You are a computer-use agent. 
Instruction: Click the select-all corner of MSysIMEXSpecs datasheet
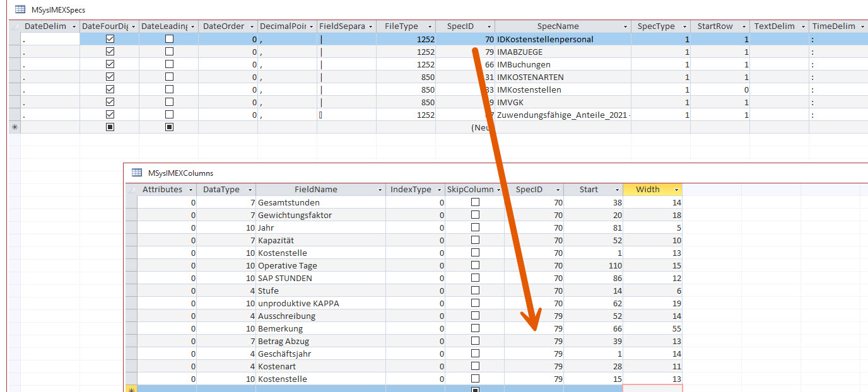[14, 26]
